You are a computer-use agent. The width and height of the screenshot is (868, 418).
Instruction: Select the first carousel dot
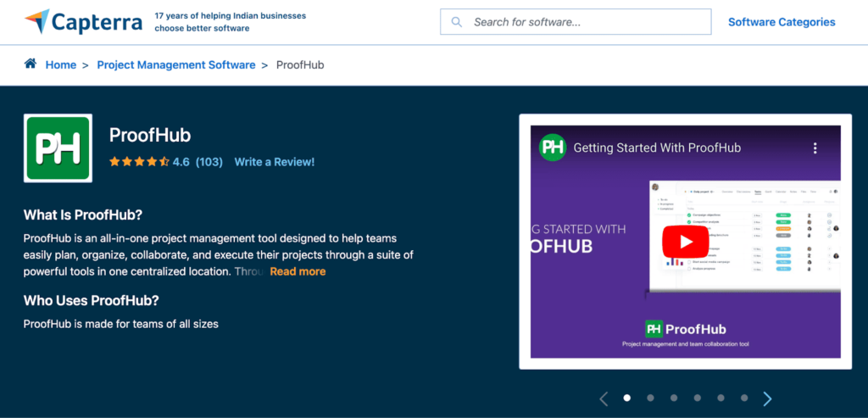(627, 398)
